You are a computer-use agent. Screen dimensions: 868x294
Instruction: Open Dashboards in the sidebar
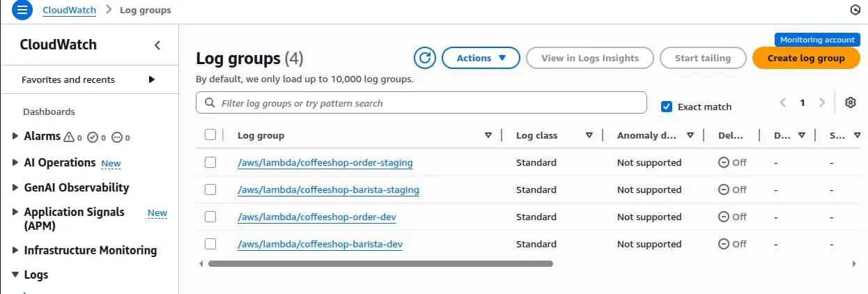[x=49, y=111]
